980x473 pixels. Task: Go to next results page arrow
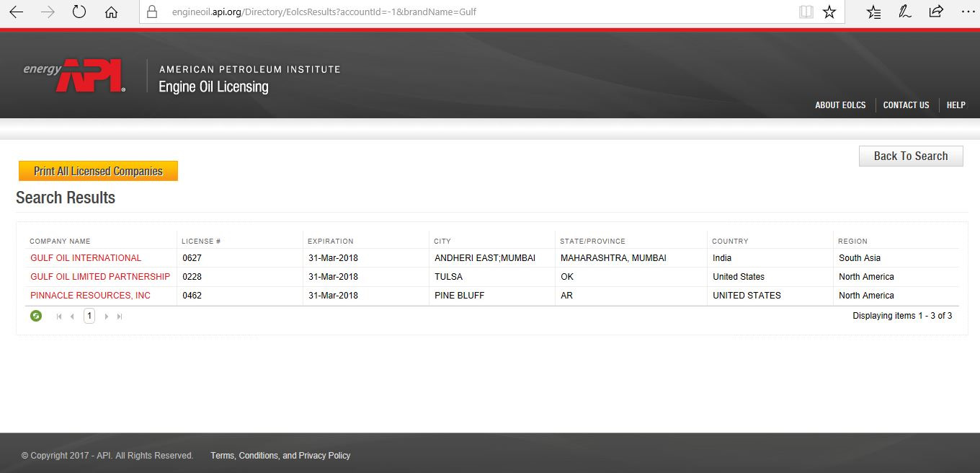coord(107,317)
